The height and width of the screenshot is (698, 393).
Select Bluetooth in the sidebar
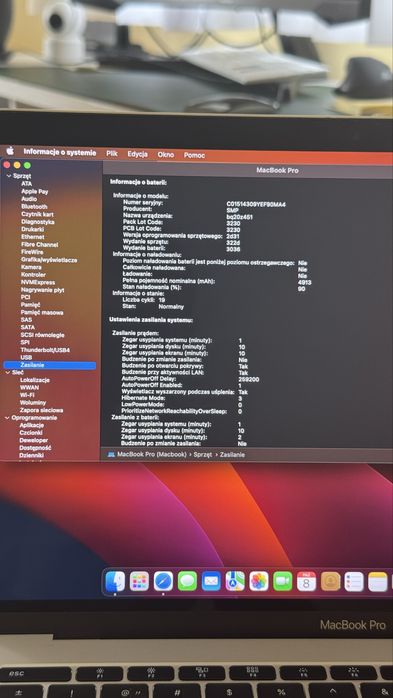coord(34,207)
